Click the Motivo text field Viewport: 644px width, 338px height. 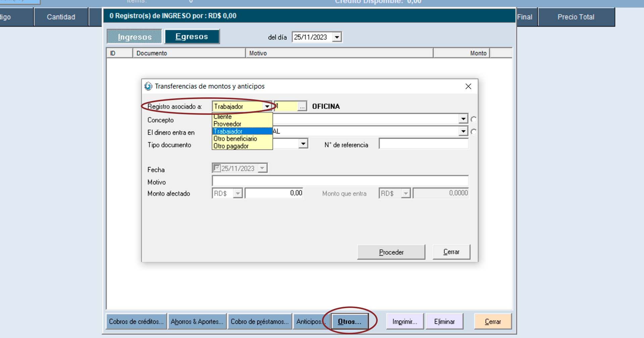pos(340,181)
